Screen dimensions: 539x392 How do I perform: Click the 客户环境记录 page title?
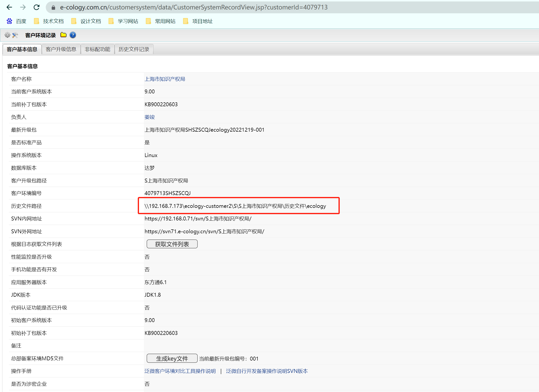(x=40, y=35)
